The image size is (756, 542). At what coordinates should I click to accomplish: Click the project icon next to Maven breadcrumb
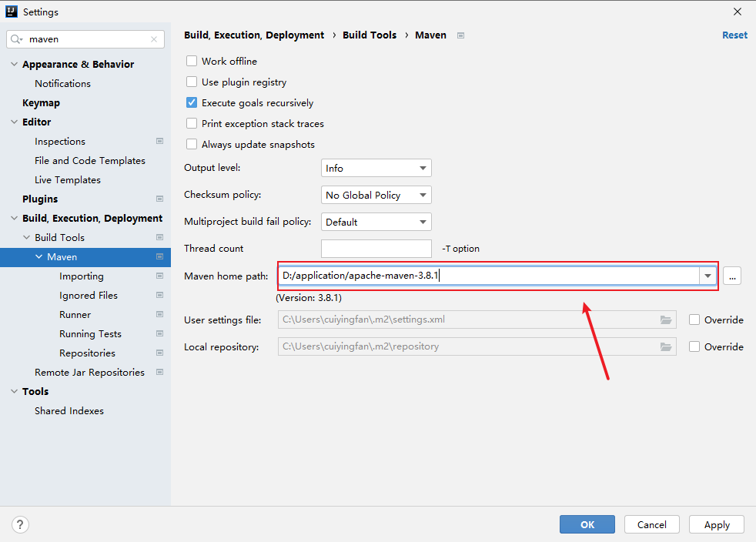(x=460, y=35)
